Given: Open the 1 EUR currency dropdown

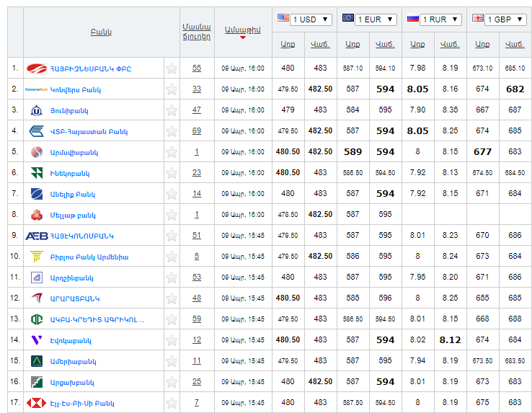Looking at the screenshot, I should 376,19.
